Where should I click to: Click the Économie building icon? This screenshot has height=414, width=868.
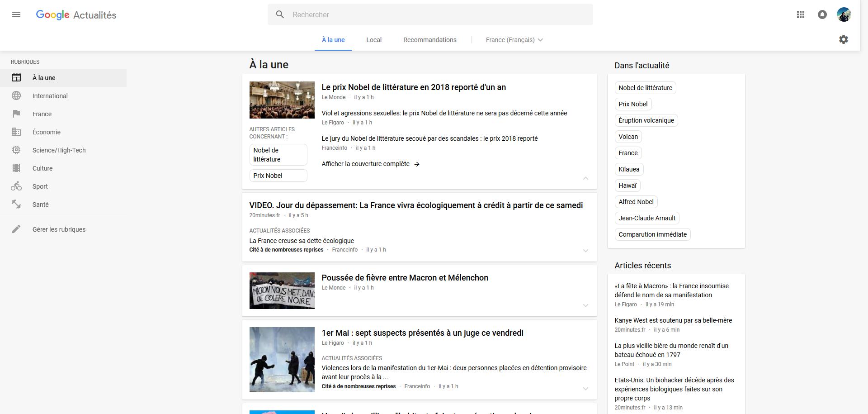click(16, 132)
